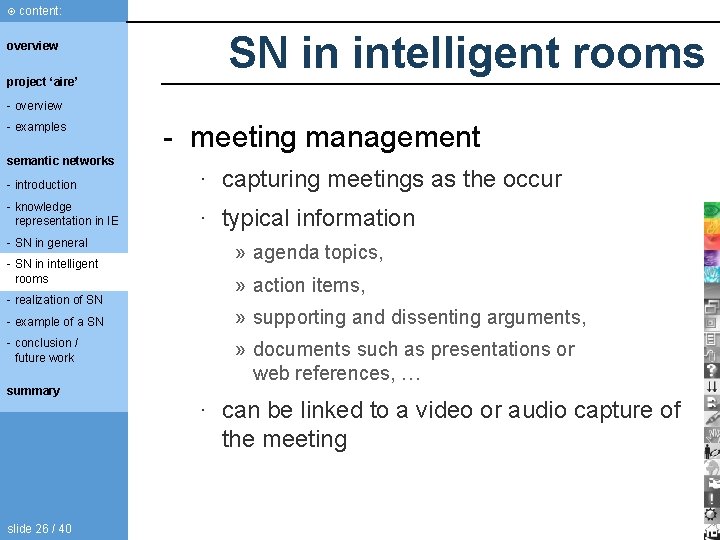Viewport: 720px width, 540px height.
Task: Click the 'typical information' bullet
Action: [318, 218]
